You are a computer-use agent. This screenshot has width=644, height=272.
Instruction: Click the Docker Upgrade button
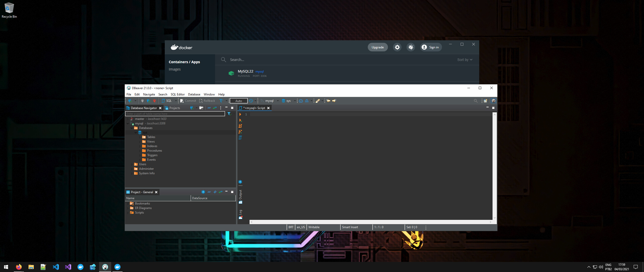(x=378, y=47)
